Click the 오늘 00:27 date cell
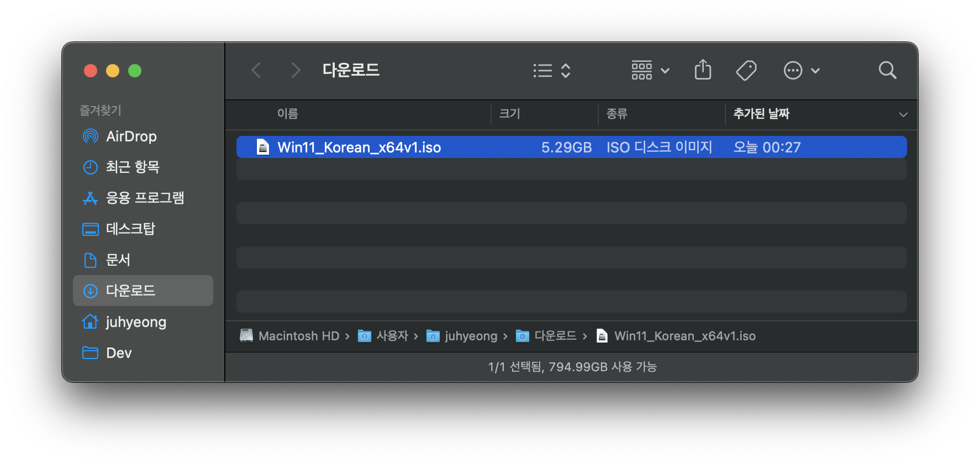980x464 pixels. click(767, 147)
